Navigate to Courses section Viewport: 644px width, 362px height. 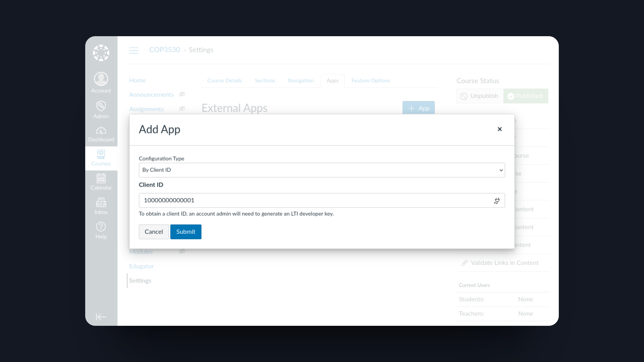101,157
